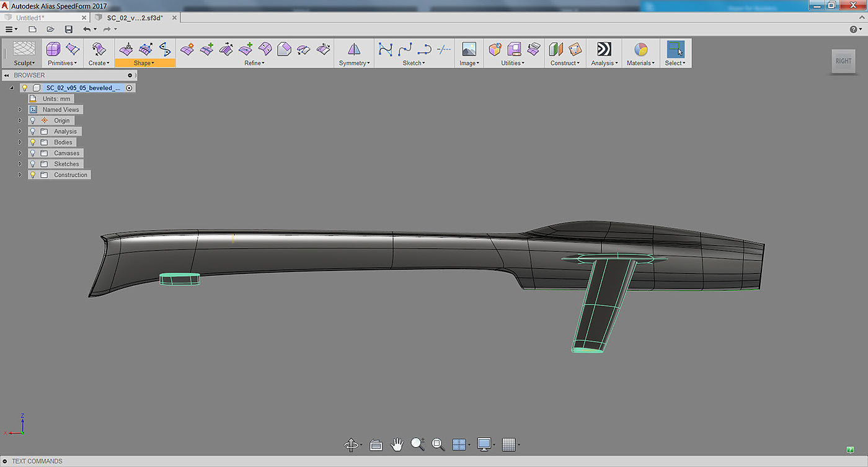Open the TEXT COMMANDS panel

click(x=37, y=461)
